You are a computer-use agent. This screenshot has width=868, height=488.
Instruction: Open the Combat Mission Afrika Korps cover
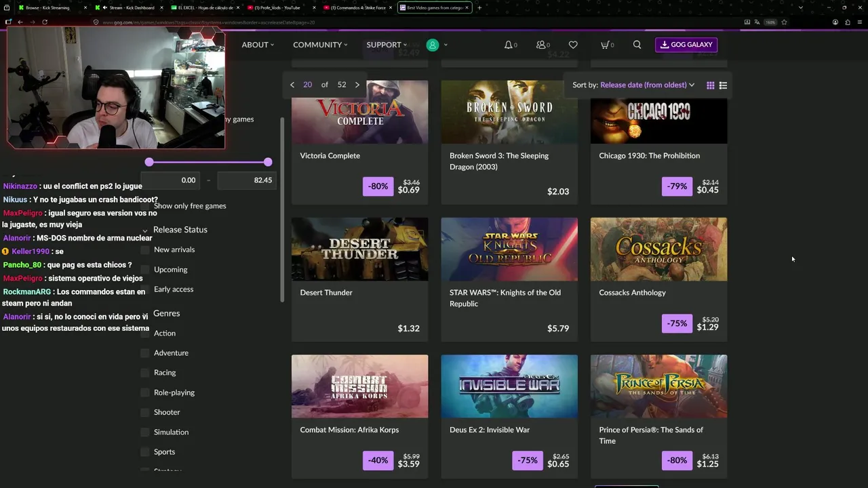click(359, 386)
